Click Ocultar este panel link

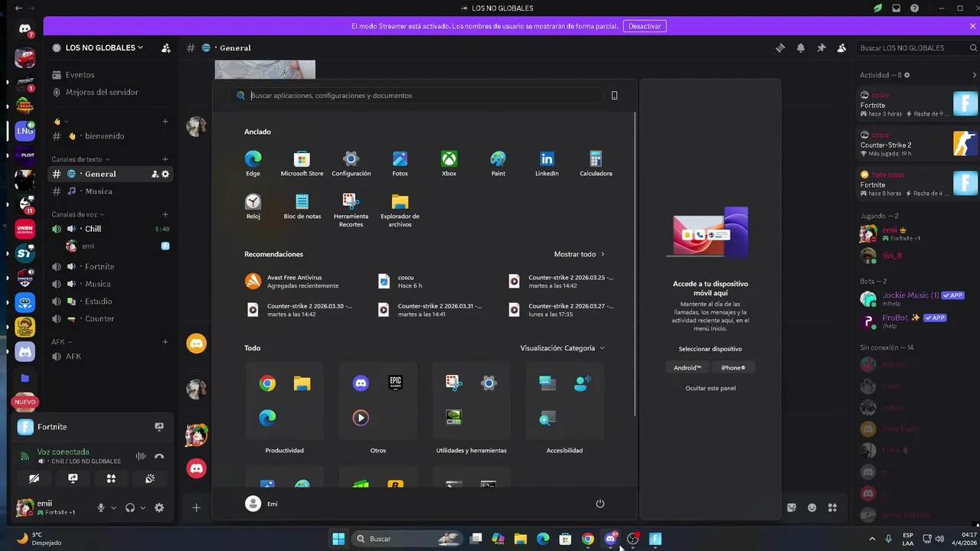click(x=710, y=388)
